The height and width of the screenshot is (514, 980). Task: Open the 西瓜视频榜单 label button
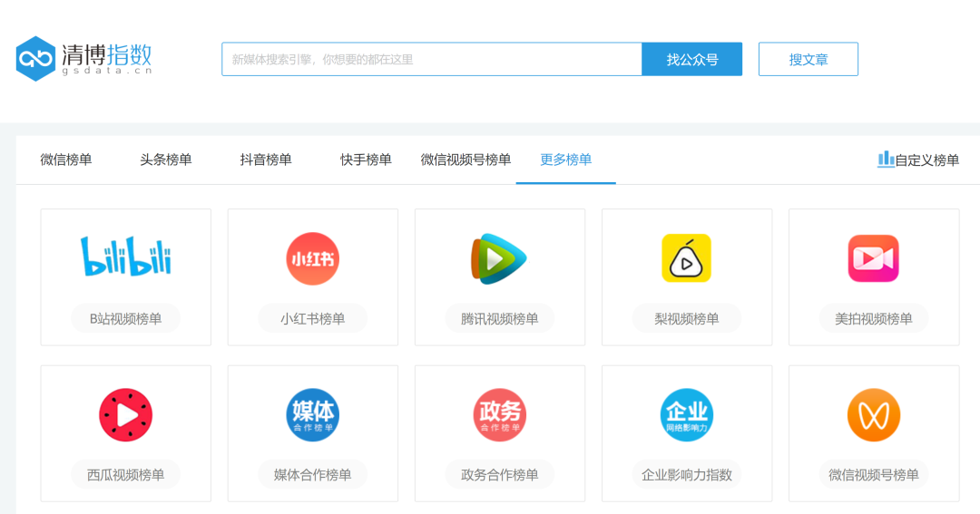pyautogui.click(x=125, y=475)
